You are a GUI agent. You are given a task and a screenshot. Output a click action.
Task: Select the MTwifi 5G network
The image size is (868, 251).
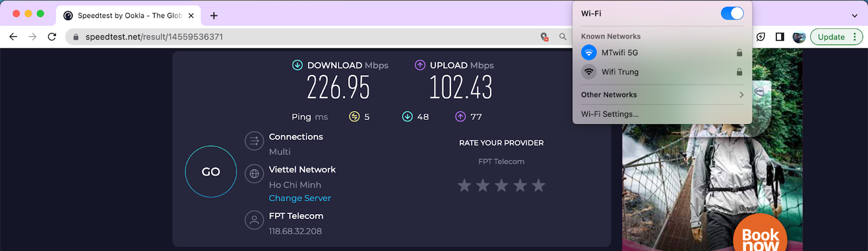662,53
